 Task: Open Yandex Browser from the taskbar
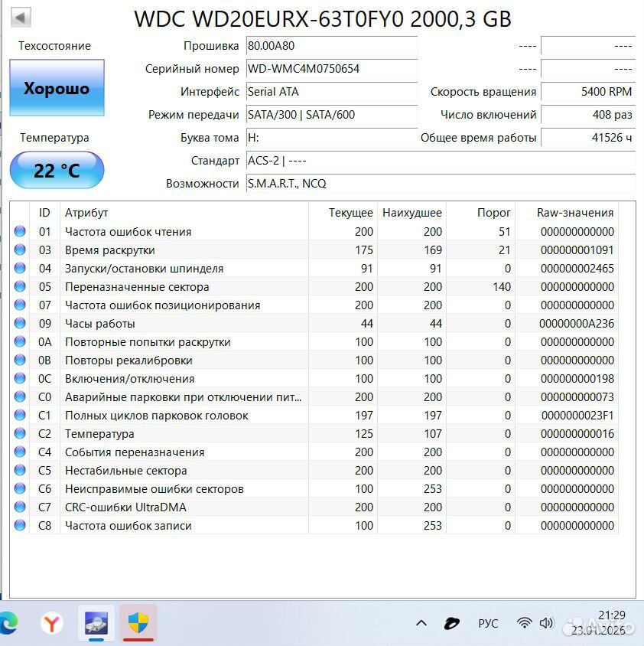pos(52,623)
